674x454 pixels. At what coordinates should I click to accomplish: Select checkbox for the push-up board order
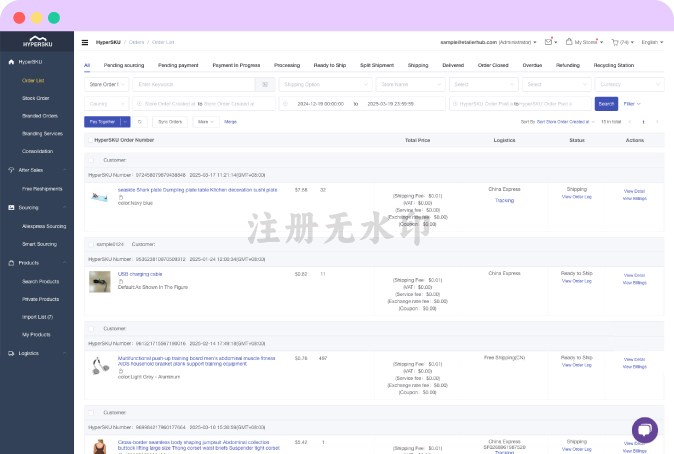pos(91,328)
